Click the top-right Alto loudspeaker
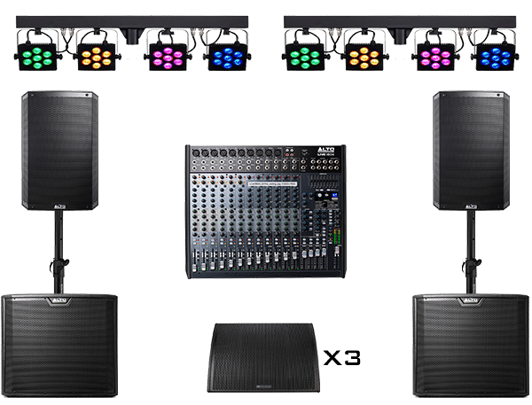The width and height of the screenshot is (532, 405). click(471, 151)
